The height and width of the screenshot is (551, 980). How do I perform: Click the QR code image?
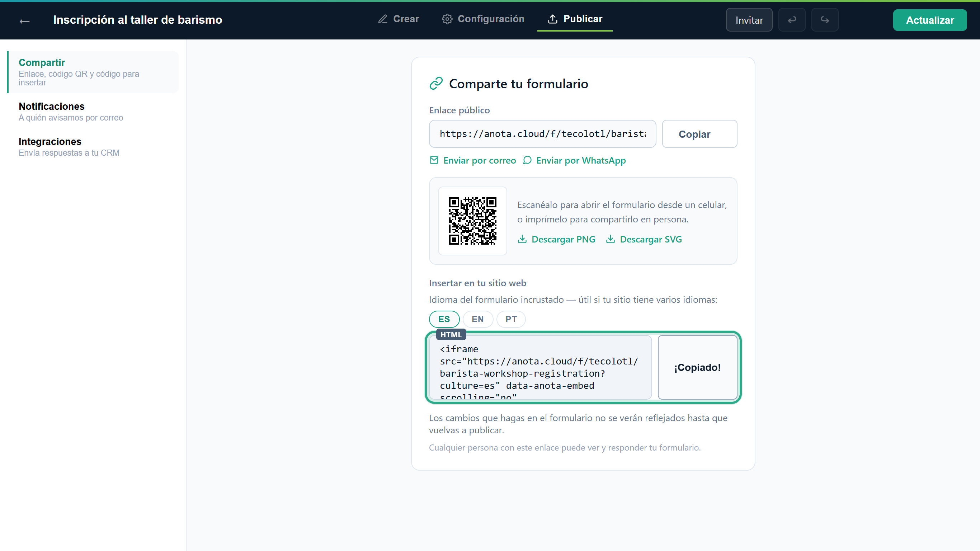tap(472, 221)
